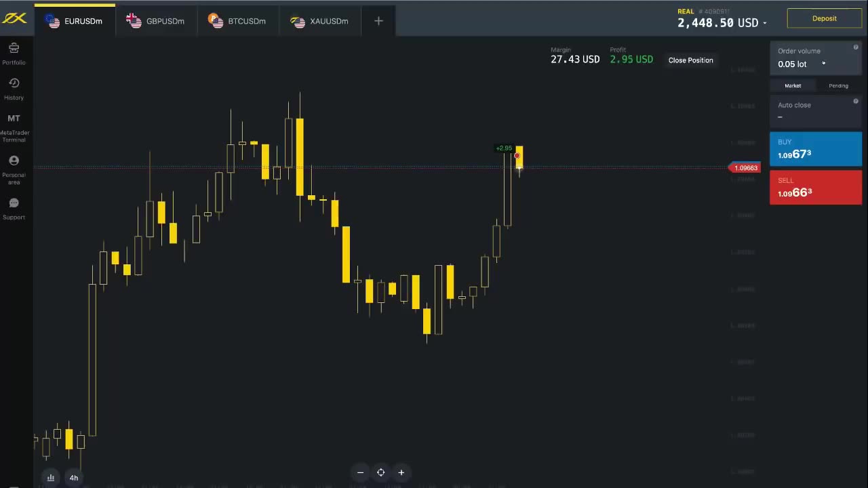
Task: Open chart indicators icon at bottom left
Action: 51,477
